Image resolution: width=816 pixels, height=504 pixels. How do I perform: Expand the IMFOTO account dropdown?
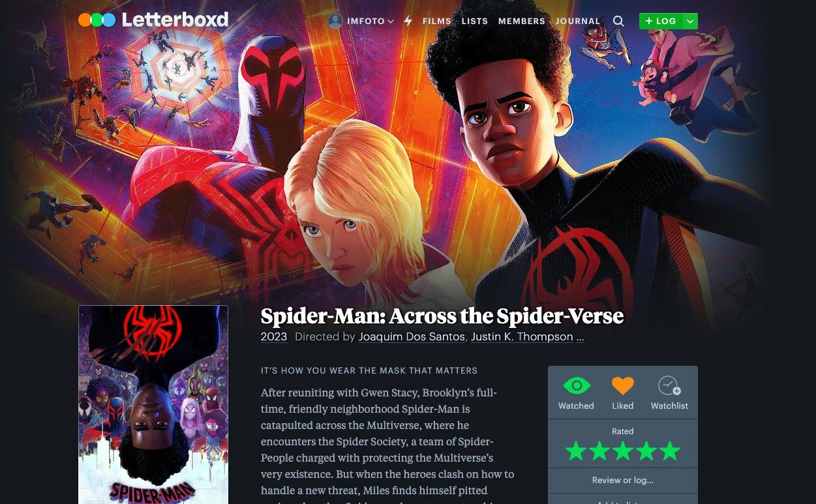390,22
